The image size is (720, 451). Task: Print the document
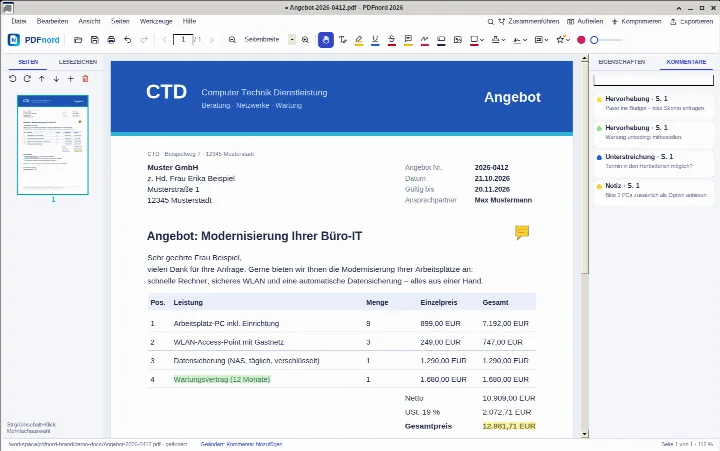click(x=111, y=40)
